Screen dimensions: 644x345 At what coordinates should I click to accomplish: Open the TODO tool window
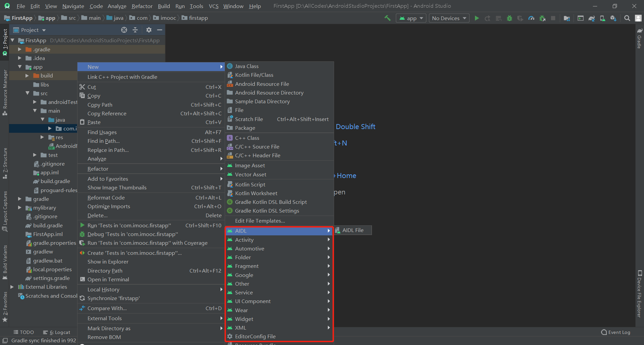point(23,332)
